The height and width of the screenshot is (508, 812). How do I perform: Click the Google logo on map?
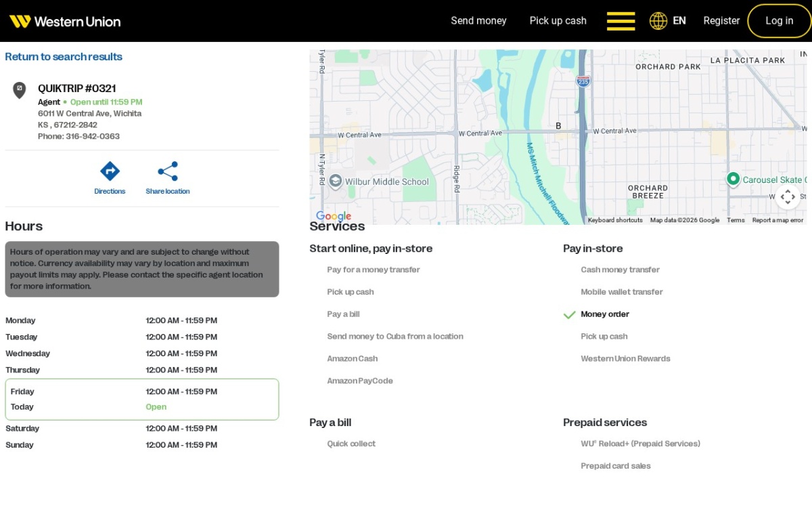coord(334,217)
